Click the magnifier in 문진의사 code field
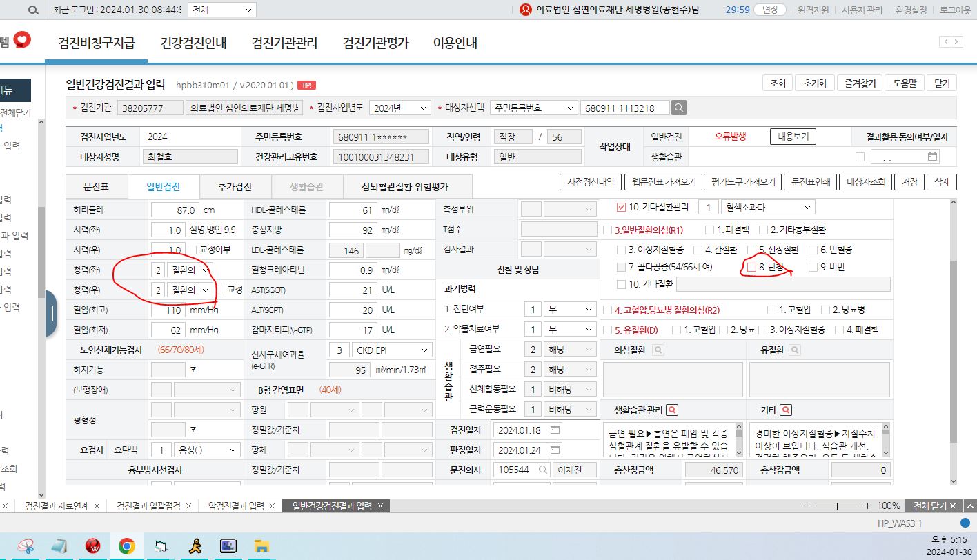Screen dimensions: 977x560 point(543,470)
